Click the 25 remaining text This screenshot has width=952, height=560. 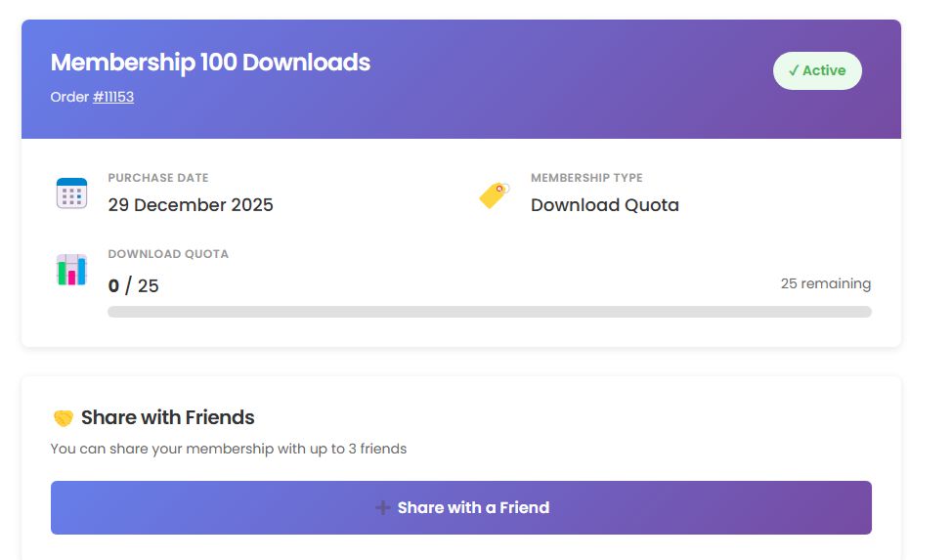tap(825, 283)
